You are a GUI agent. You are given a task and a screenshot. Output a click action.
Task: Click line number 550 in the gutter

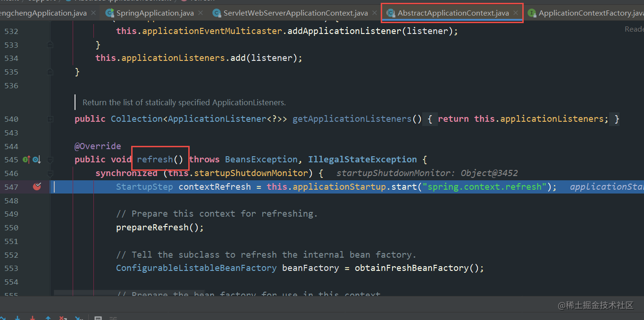[x=11, y=227]
